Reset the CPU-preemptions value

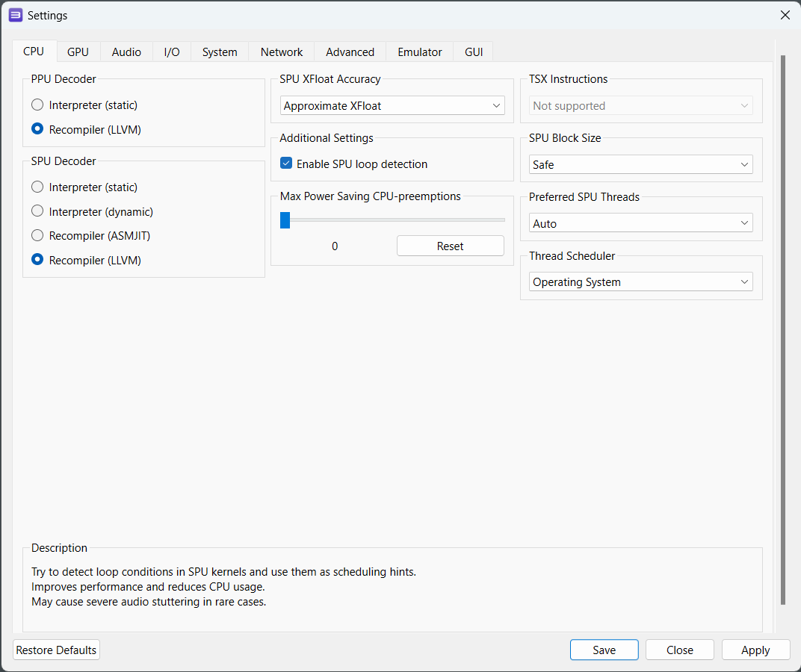point(450,246)
